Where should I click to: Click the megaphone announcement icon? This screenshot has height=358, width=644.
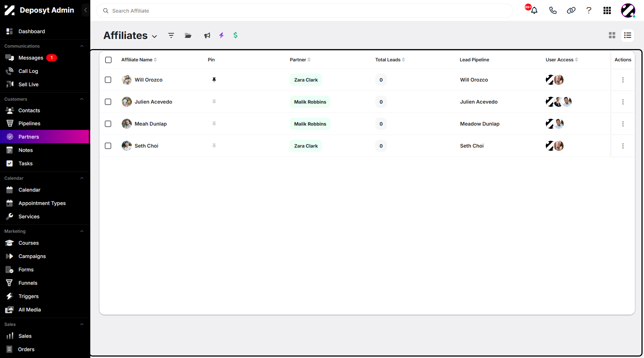[207, 35]
